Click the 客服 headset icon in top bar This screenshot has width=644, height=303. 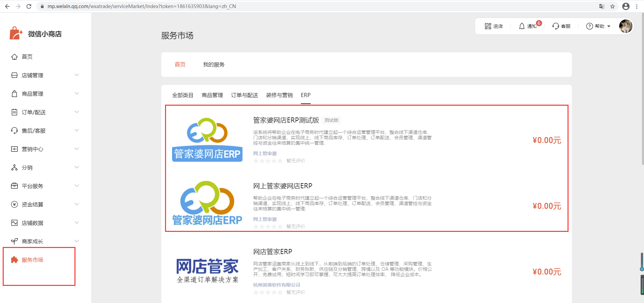555,26
